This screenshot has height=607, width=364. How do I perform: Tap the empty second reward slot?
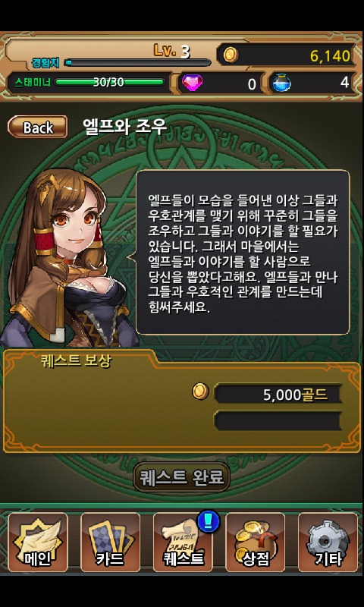pos(278,421)
